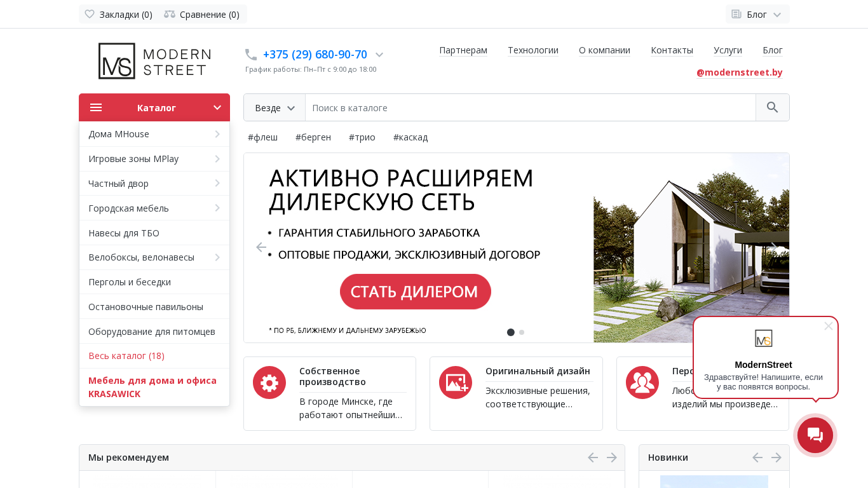Click the catalog search input field
The height and width of the screenshot is (488, 868).
(x=531, y=107)
